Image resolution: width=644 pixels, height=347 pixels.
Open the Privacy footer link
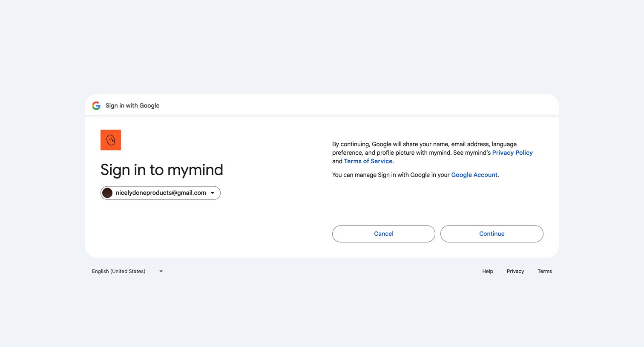[515, 271]
